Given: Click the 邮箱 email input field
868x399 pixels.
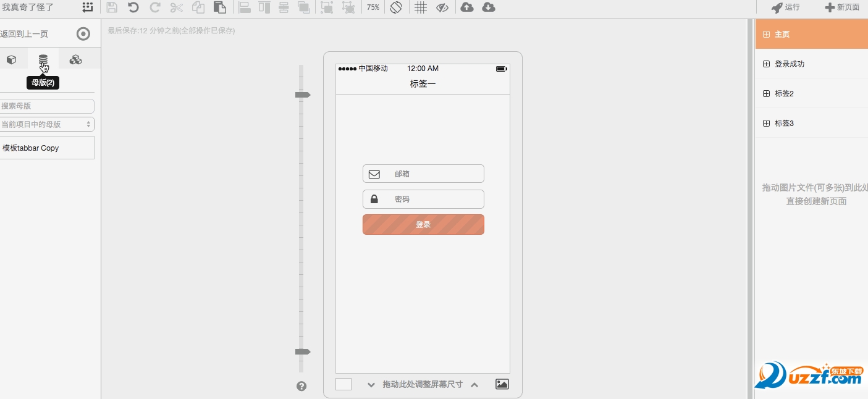Looking at the screenshot, I should click(x=423, y=174).
